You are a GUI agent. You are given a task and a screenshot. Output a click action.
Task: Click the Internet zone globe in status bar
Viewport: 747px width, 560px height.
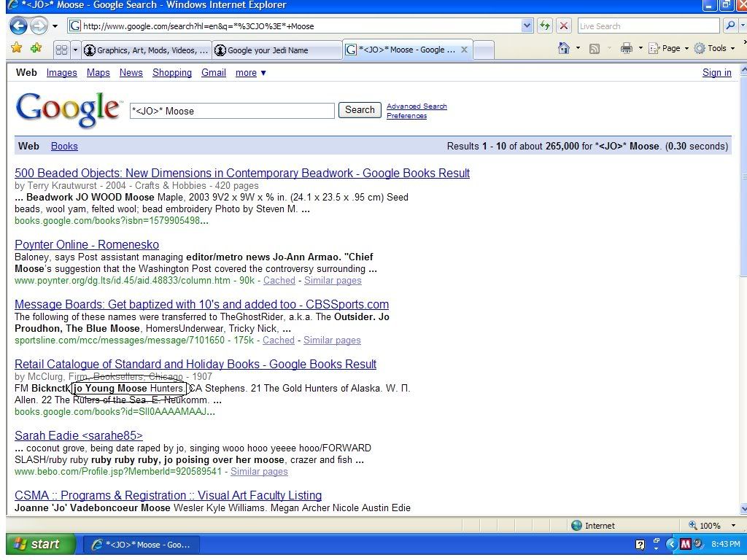tap(577, 525)
